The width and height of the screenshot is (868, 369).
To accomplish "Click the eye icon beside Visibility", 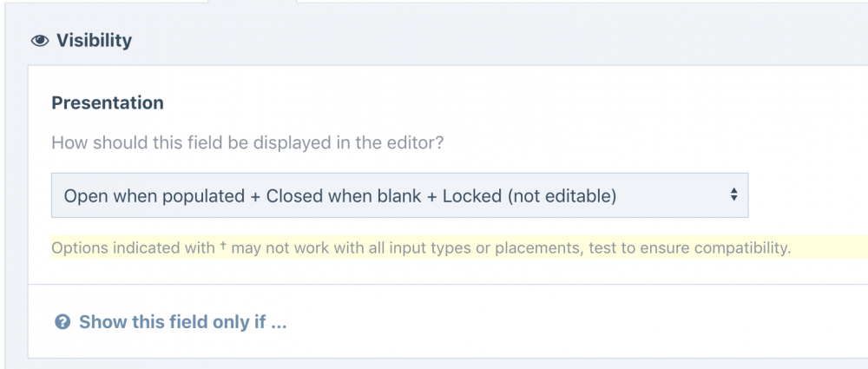I will [39, 41].
